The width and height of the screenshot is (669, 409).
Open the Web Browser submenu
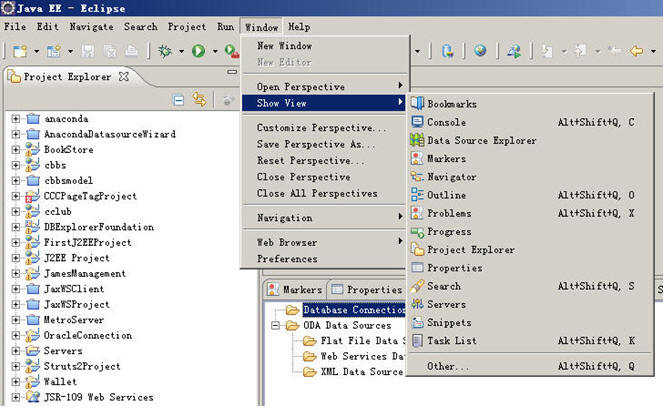(324, 242)
